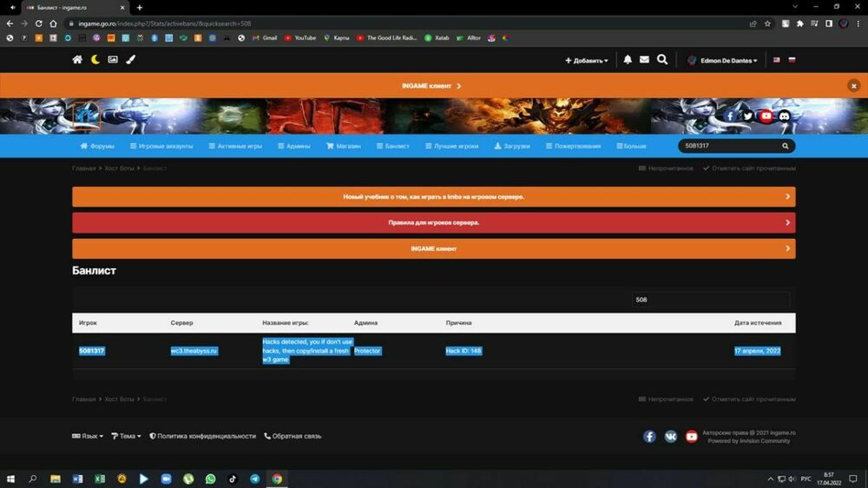The width and height of the screenshot is (868, 488).
Task: Open the Discord icon on the banner
Action: click(x=785, y=116)
